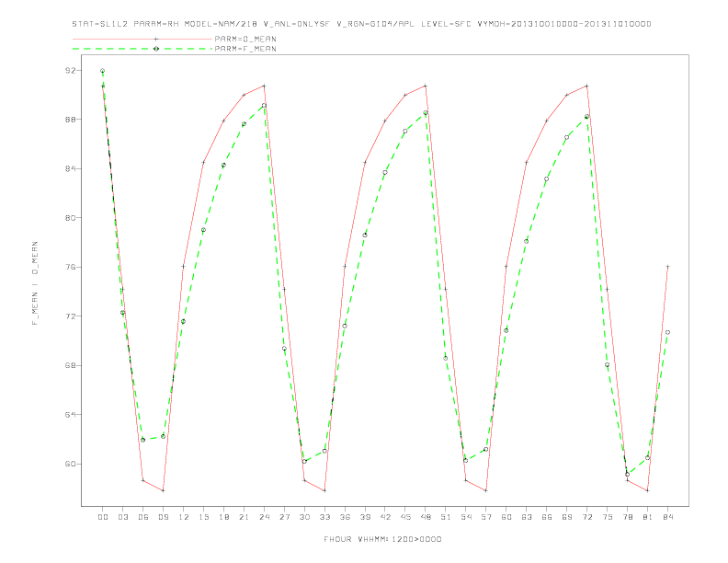This screenshot has height=563, width=728.
Task: Click the x-axis tick label 60
Action: coord(506,517)
